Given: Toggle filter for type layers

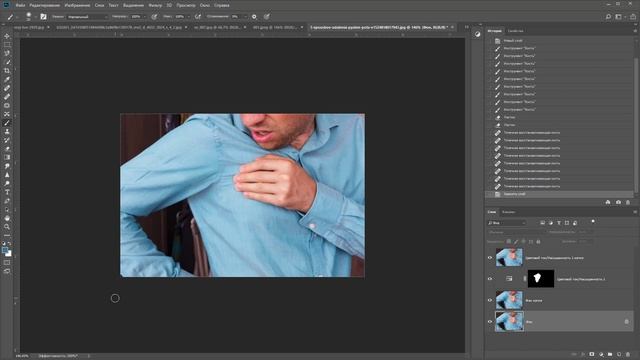Looking at the screenshot, I should pyautogui.click(x=559, y=223).
